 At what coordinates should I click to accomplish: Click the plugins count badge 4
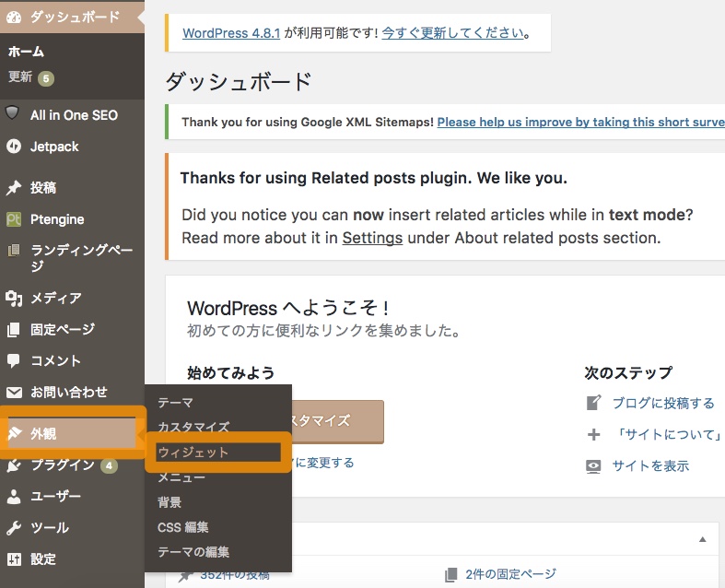(109, 465)
